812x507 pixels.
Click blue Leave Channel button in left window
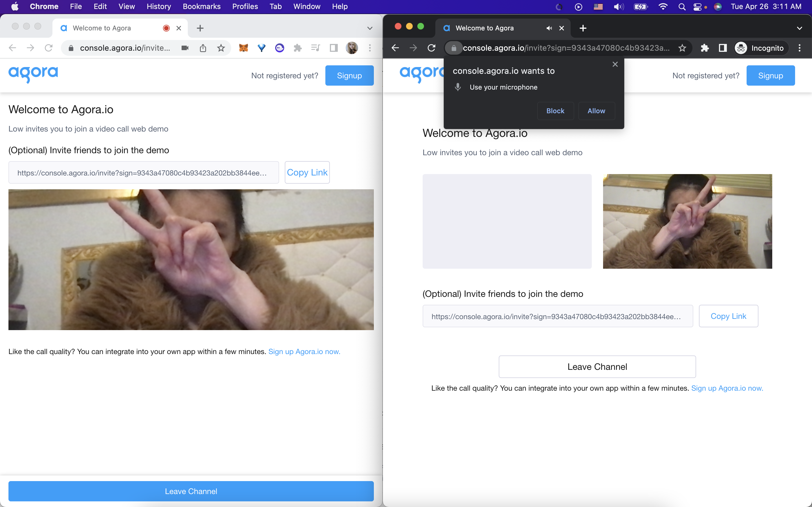click(x=191, y=491)
